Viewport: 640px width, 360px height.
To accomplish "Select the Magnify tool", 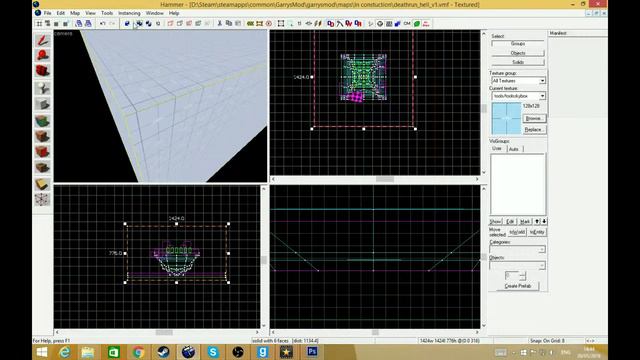I will point(42,56).
